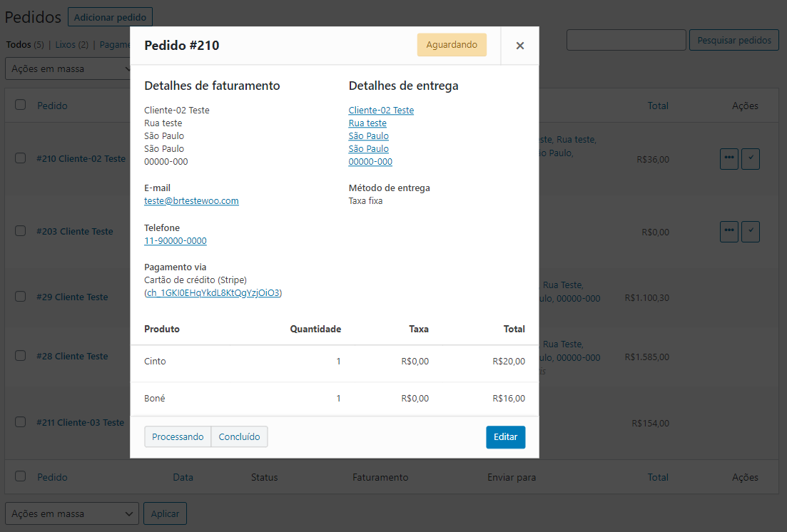787x532 pixels.
Task: Select checkbox for order #203
Action: 21,231
